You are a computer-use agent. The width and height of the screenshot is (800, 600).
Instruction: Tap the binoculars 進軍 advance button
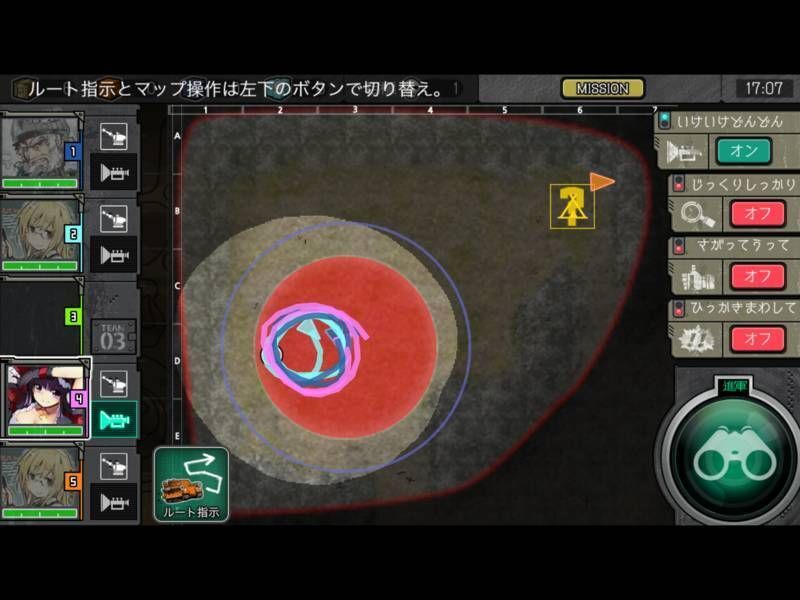(x=735, y=458)
